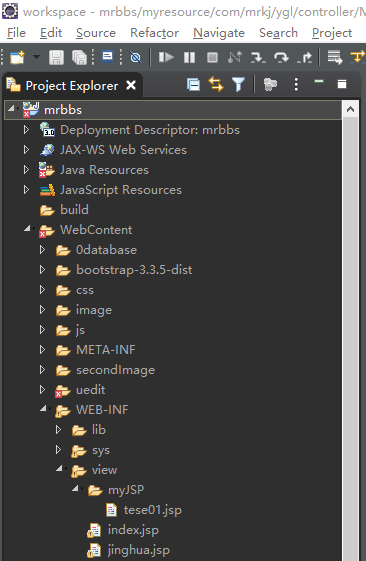
Task: Click the Terminate debug icon
Action: 212,57
